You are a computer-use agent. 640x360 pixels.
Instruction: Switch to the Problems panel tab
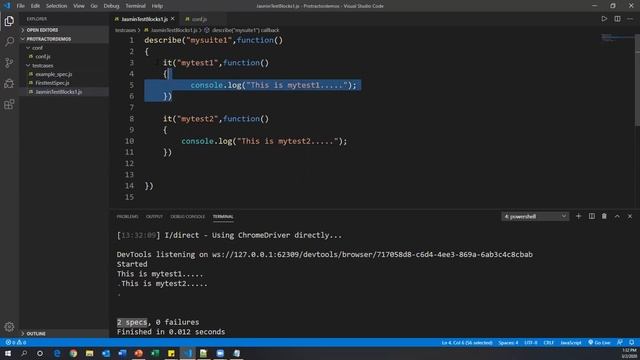(127, 217)
